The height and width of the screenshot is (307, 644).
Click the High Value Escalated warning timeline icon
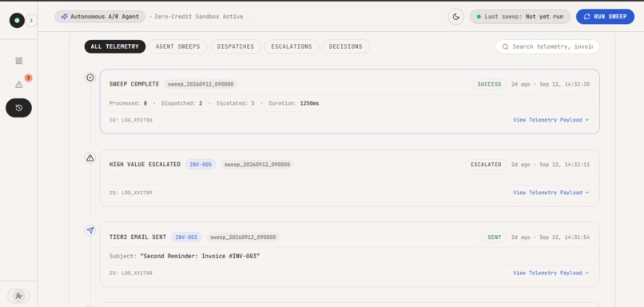tap(90, 157)
